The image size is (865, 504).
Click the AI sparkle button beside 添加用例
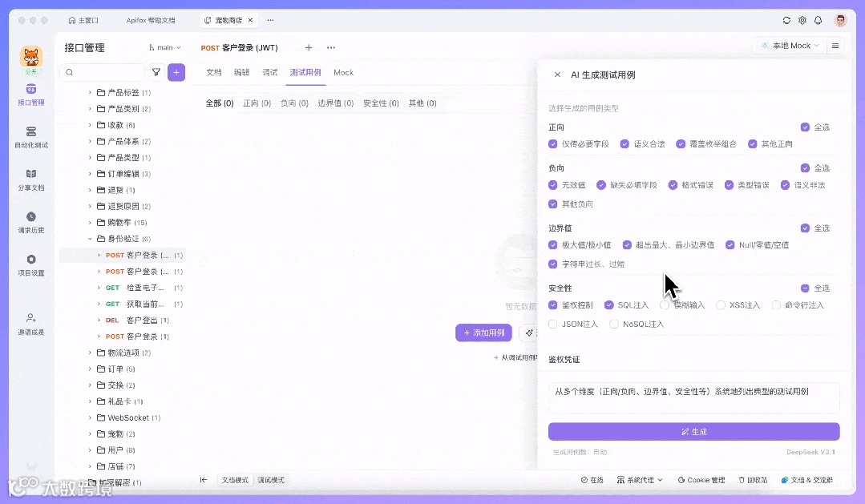(529, 333)
